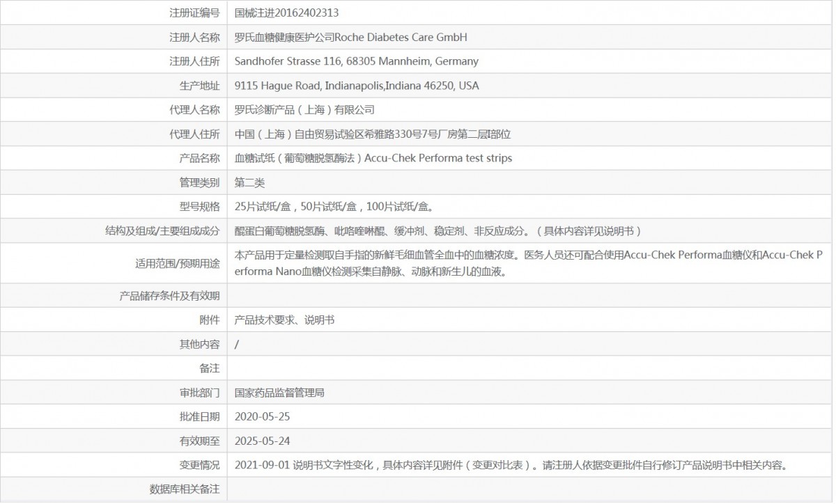
Task: Click the label 审批部门
Action: [199, 393]
